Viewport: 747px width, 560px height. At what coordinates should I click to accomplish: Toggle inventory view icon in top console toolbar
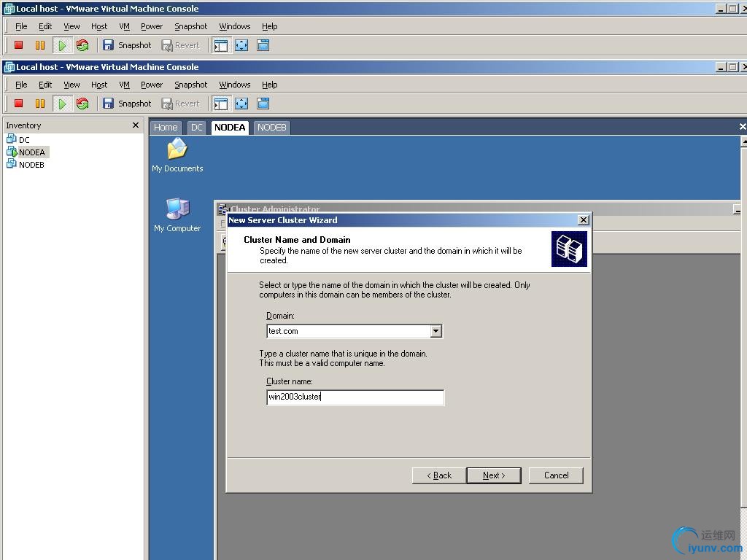(220, 45)
